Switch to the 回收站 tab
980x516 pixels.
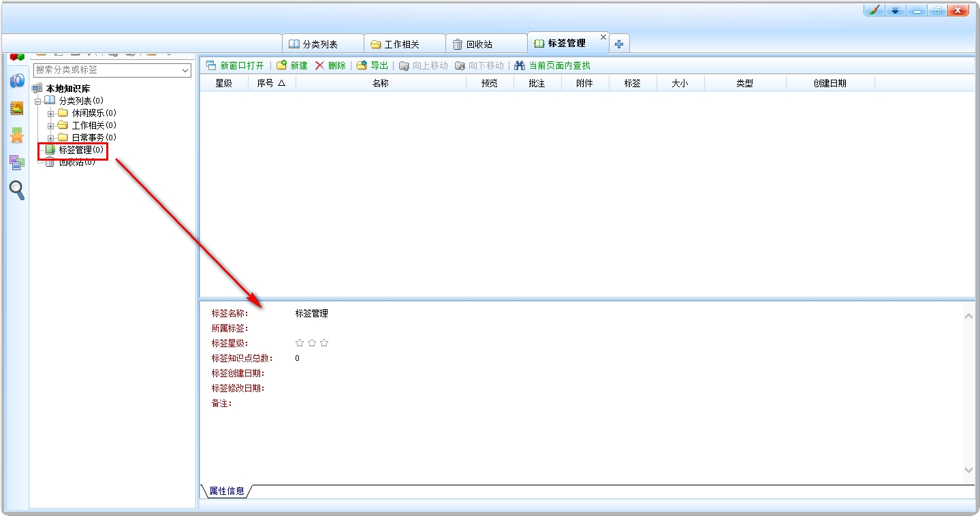tap(486, 44)
